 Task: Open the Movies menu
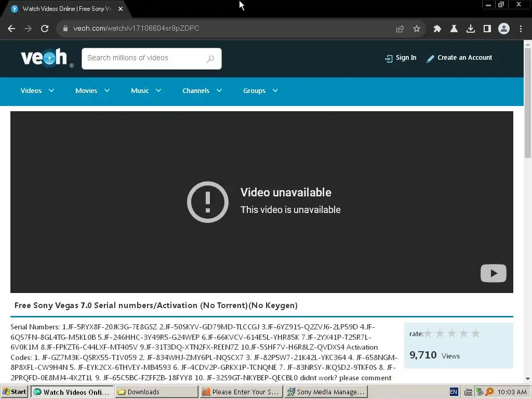(x=86, y=90)
